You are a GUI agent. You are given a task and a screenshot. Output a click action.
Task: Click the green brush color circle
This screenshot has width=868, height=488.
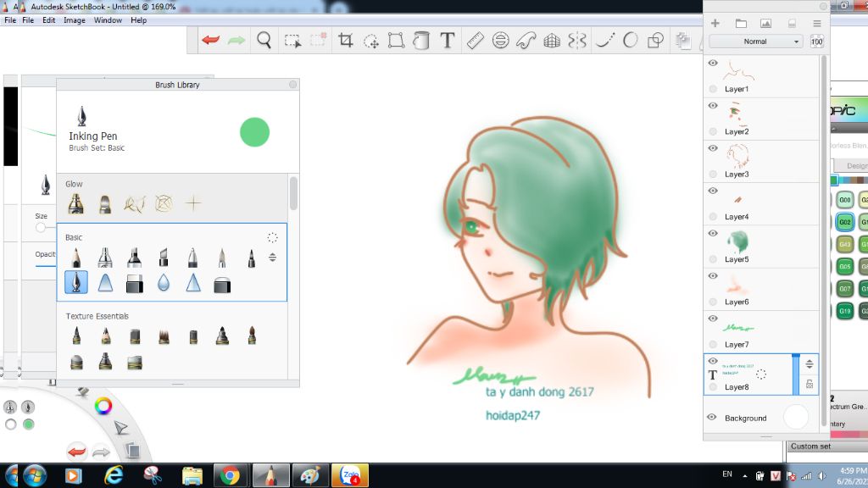254,132
